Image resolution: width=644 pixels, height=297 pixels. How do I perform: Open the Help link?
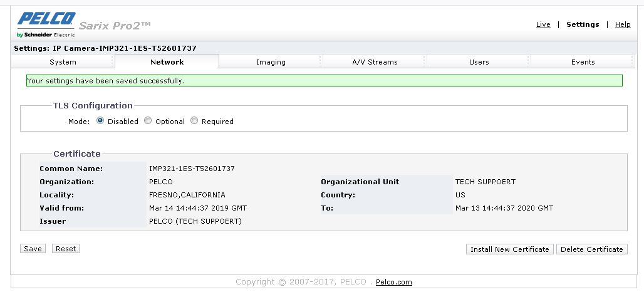[623, 24]
